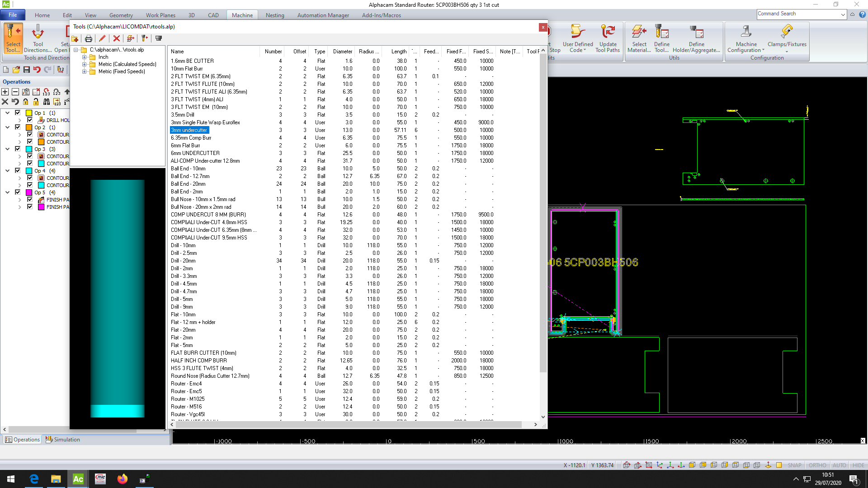Click the Diameter column header
868x488 pixels.
click(342, 52)
